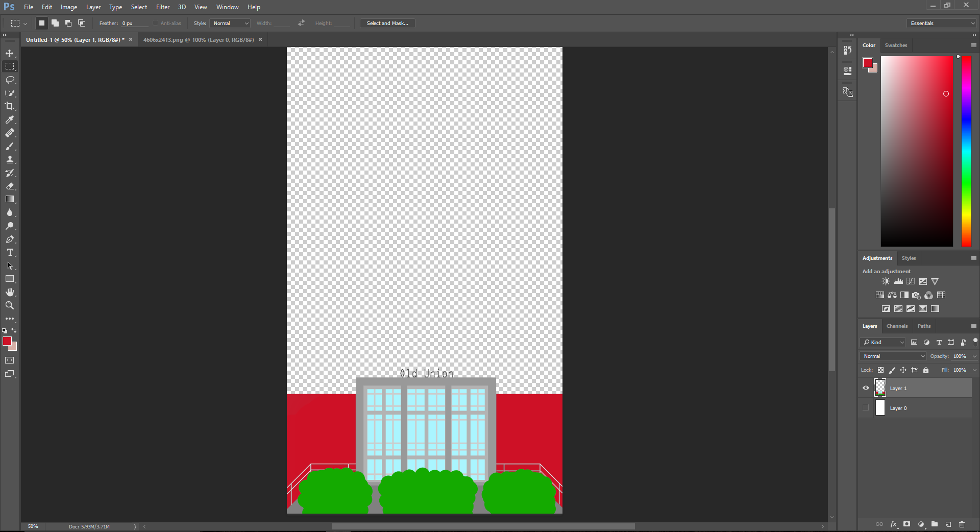Select the Move tool

pos(10,53)
